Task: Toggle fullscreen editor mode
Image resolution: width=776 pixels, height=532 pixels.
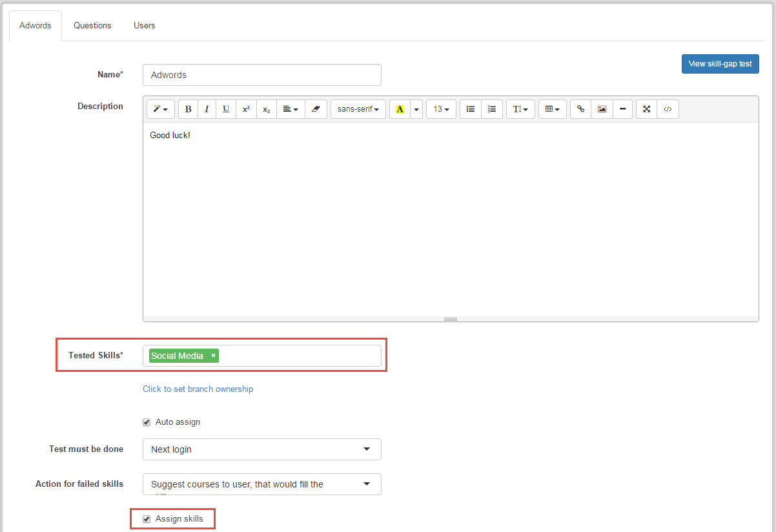Action: tap(646, 109)
